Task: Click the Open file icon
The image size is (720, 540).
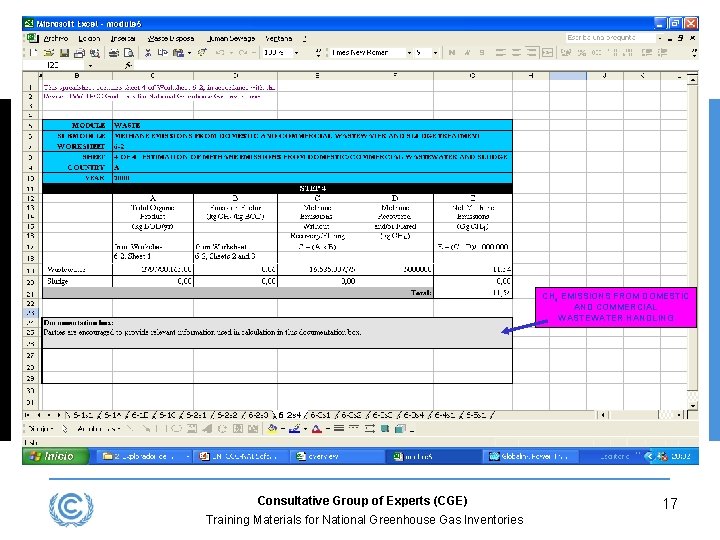Action: click(49, 53)
